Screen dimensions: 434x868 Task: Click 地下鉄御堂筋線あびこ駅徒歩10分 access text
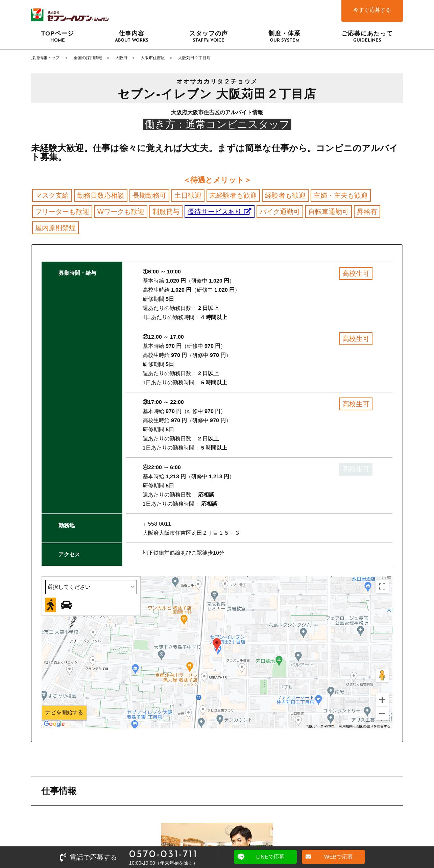pos(183,553)
